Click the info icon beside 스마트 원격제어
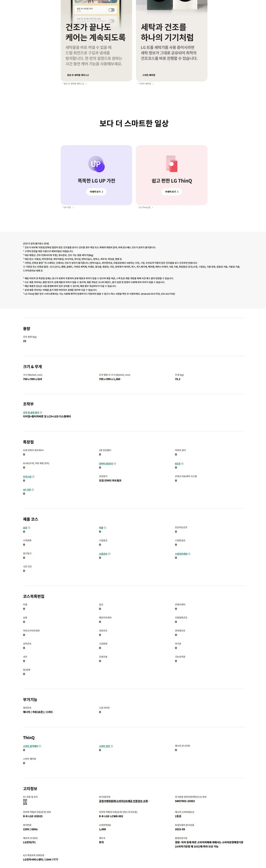Image resolution: width=266 pixels, height=868 pixels. pyautogui.click(x=40, y=746)
